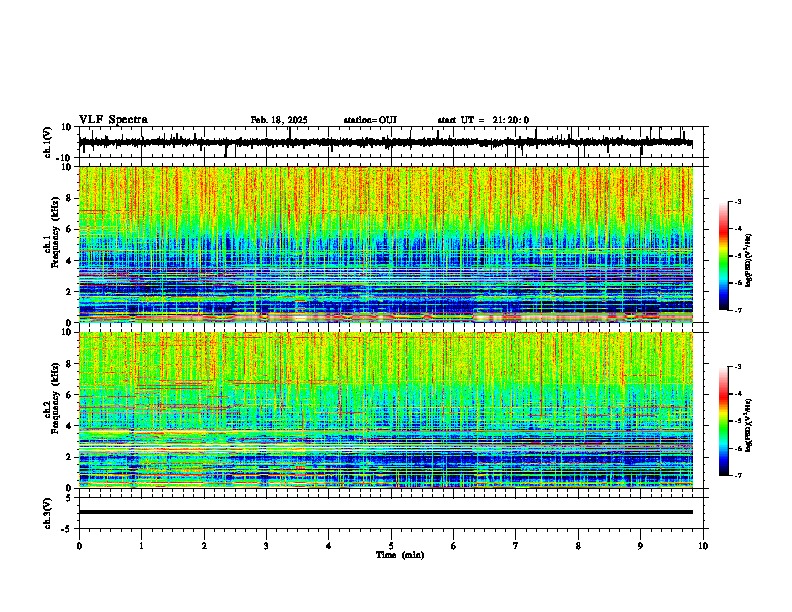
Task: Select the 'Feb. 18, 2025' date text
Action: point(279,120)
